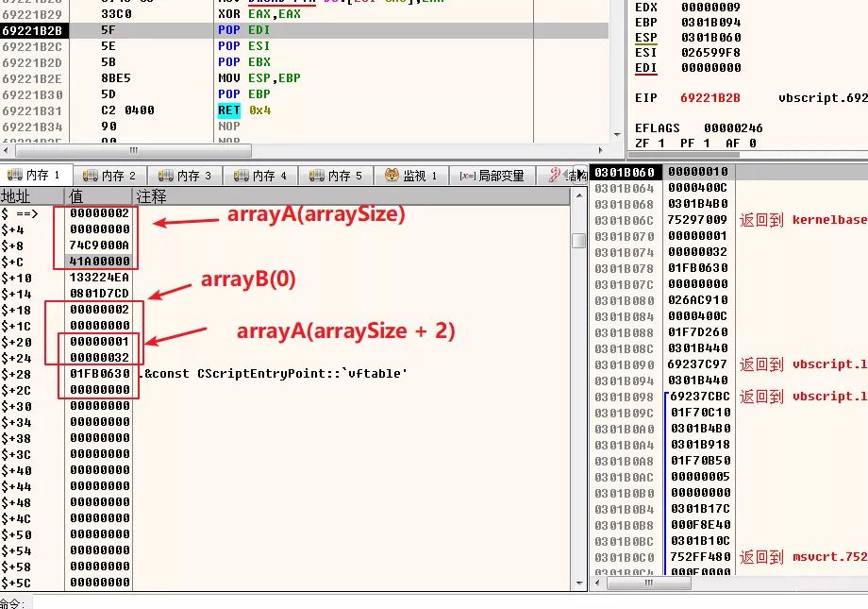Select stack value 75297009 returning to kernelbase

[697, 220]
